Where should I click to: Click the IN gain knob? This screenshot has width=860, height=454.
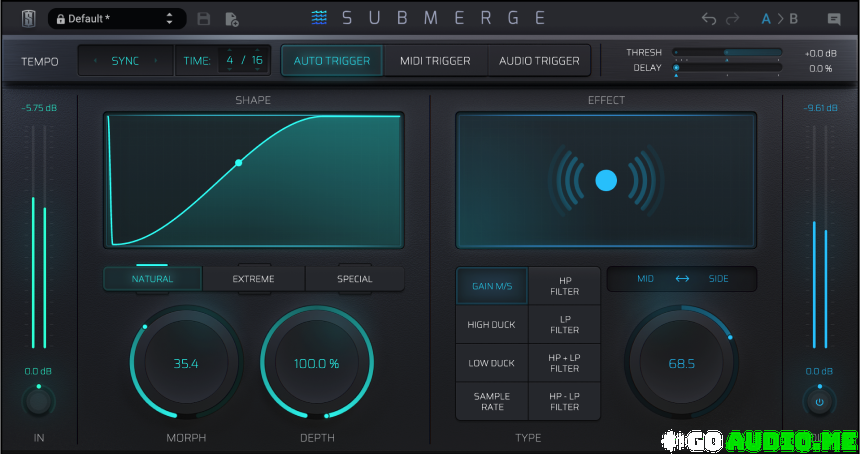pos(38,401)
